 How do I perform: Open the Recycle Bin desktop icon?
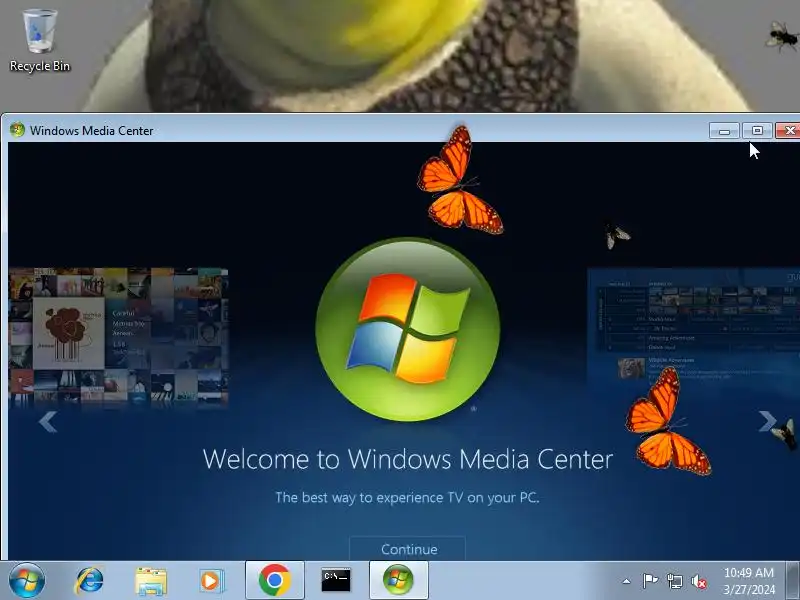tap(39, 41)
